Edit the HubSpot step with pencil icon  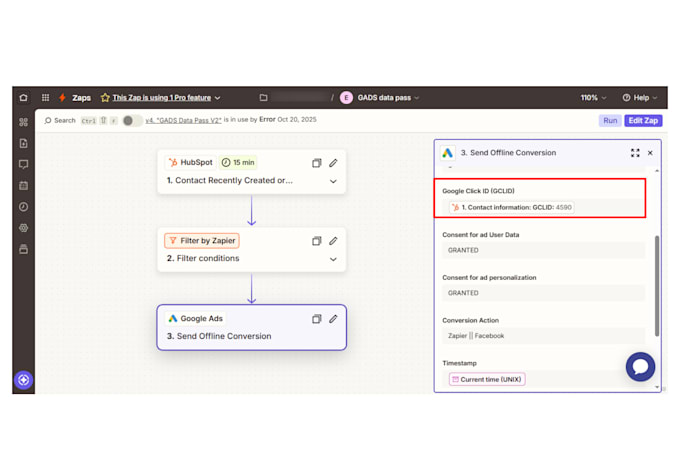tap(333, 163)
